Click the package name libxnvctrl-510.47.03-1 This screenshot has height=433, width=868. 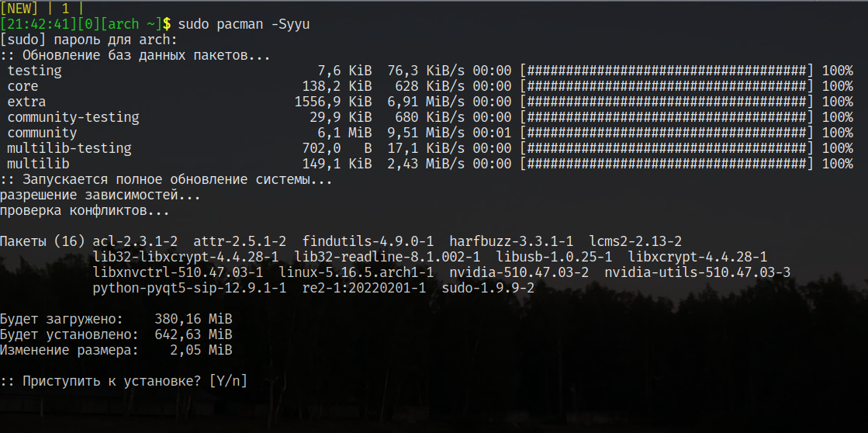click(x=178, y=272)
